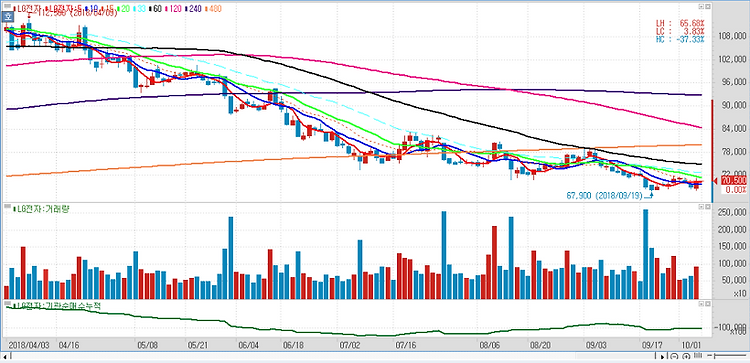750x363 pixels.
Task: Click the zoom in (plus) chart icon
Action: click(x=686, y=356)
